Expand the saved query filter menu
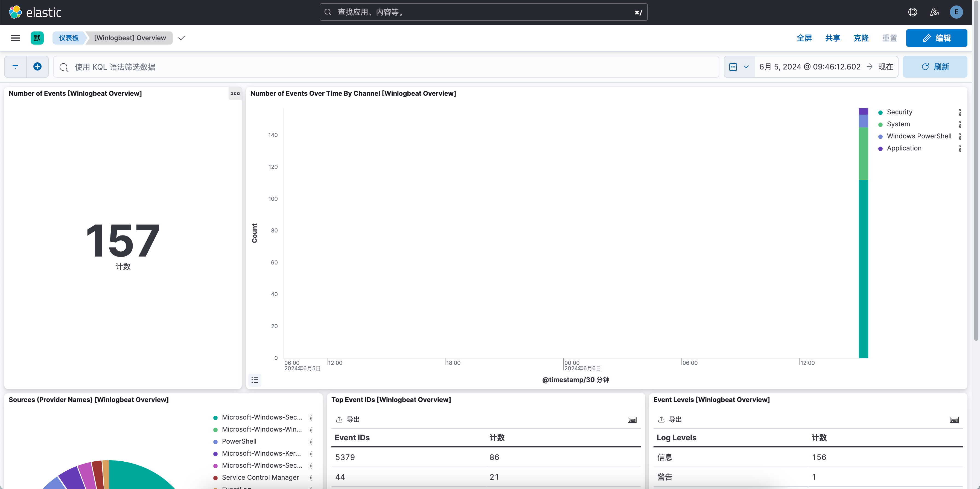980x489 pixels. pyautogui.click(x=15, y=67)
